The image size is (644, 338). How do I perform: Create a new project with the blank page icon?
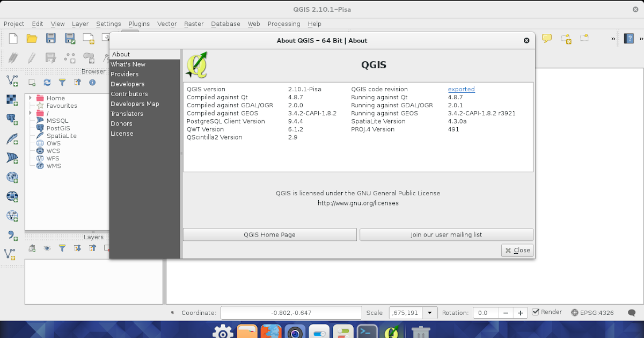click(13, 39)
